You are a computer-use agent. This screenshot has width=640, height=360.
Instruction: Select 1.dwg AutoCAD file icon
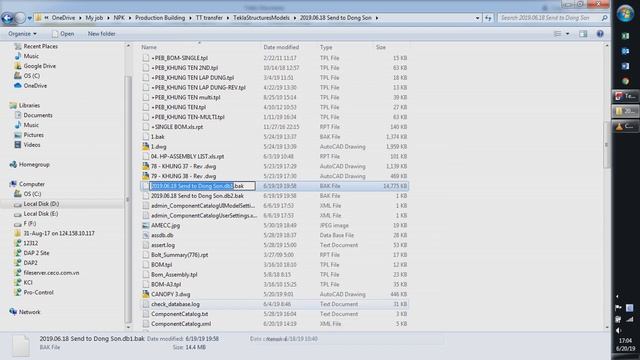(146, 147)
